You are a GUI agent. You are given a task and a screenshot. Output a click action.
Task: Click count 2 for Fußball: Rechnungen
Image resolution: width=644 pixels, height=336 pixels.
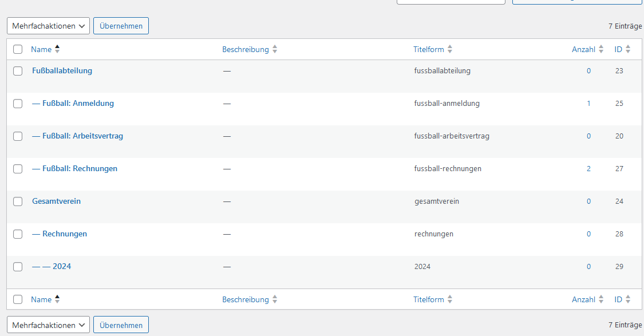pos(588,169)
